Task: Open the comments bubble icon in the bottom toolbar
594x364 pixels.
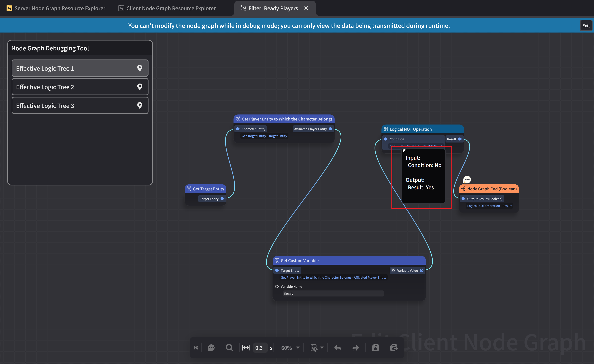Action: (x=211, y=348)
